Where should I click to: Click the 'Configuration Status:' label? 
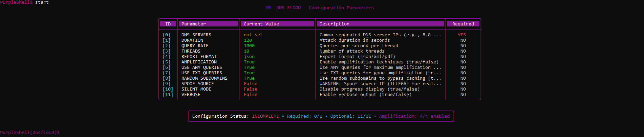pos(220,116)
